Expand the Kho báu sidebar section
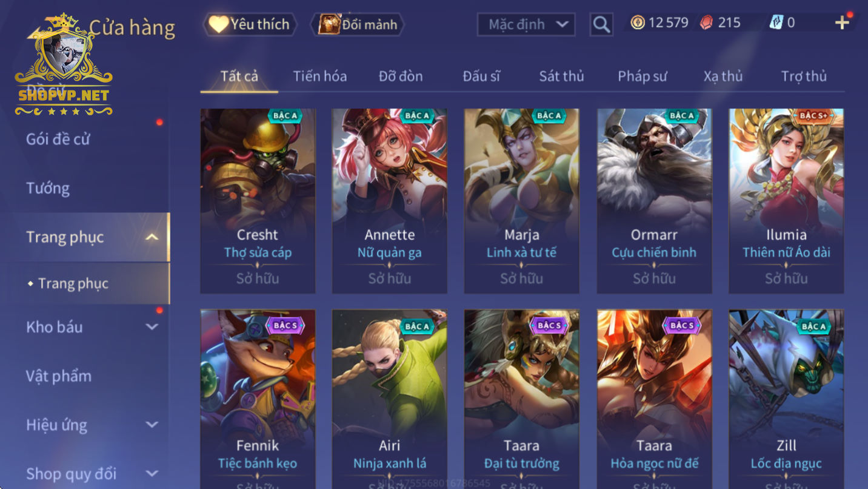 tap(152, 327)
